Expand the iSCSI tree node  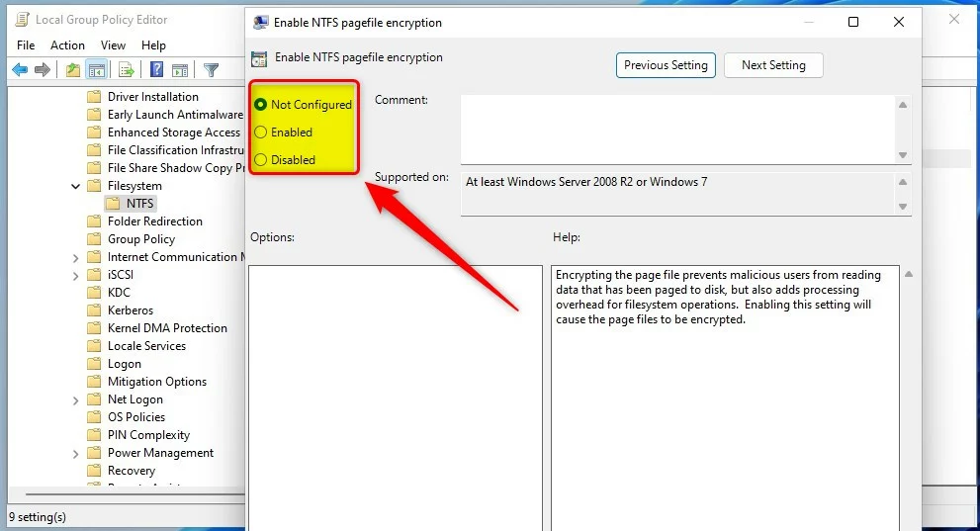coord(75,276)
